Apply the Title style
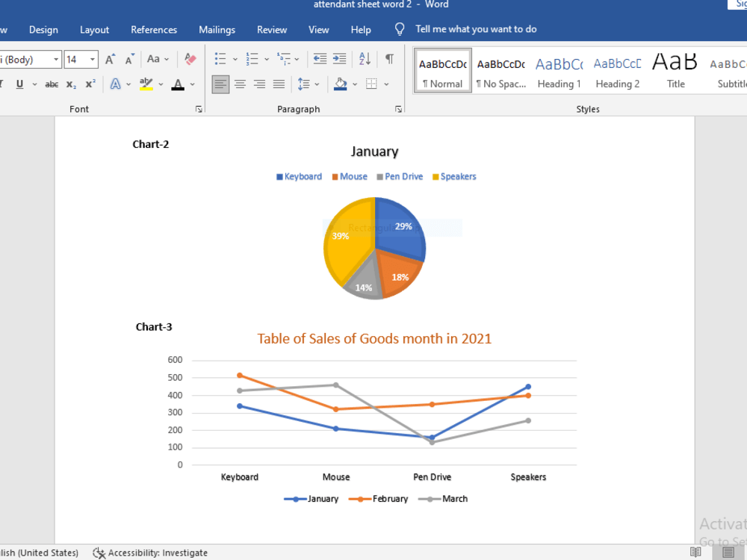The width and height of the screenshot is (747, 560). click(675, 70)
